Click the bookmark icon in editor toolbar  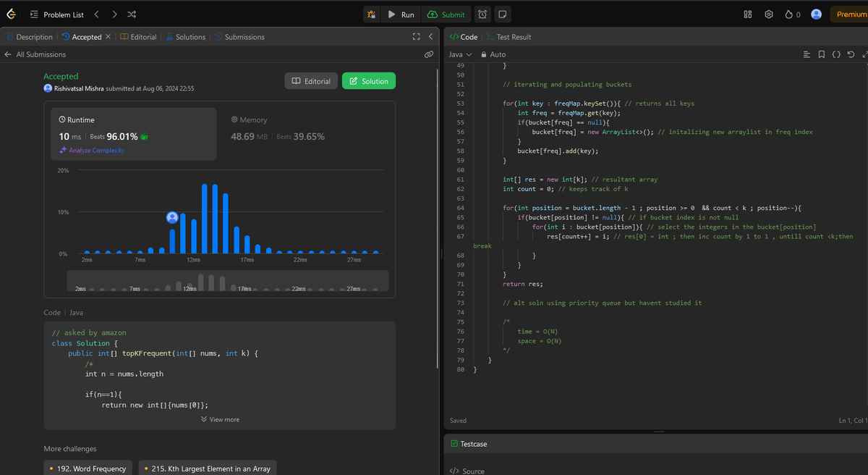coord(821,54)
